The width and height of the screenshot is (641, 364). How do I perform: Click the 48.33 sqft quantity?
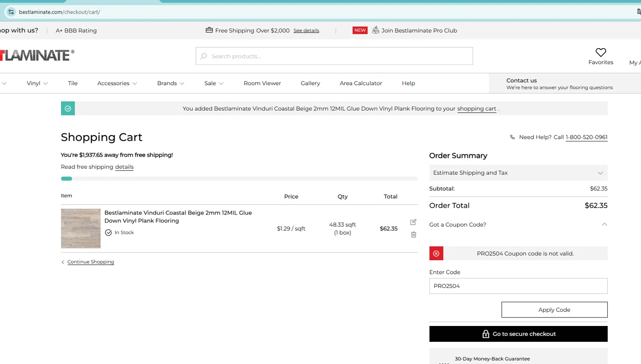[x=342, y=225]
